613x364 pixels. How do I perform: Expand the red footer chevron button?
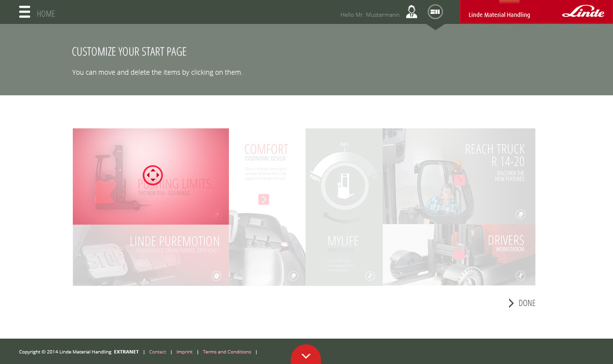point(306,355)
